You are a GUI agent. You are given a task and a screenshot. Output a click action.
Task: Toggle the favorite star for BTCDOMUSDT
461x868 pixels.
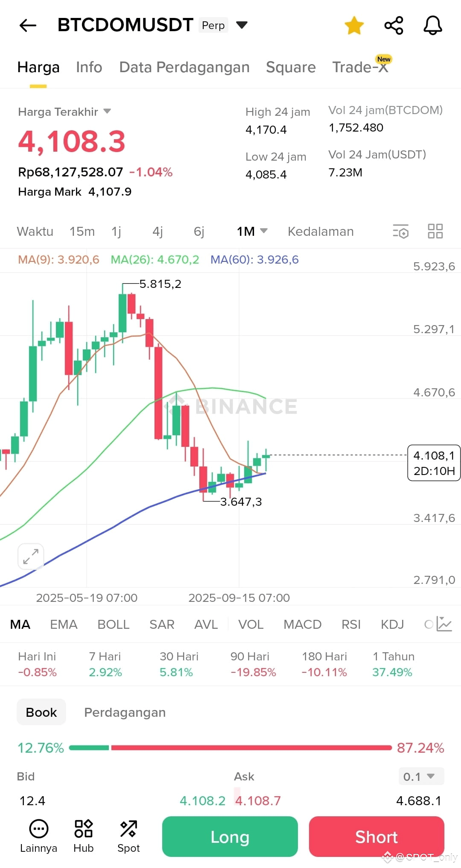[354, 26]
